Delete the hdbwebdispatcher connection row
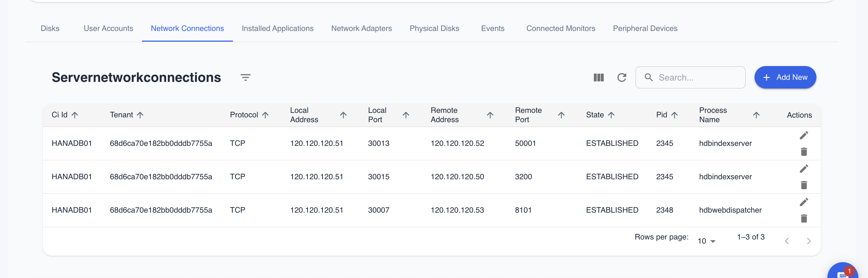The width and height of the screenshot is (868, 278). coord(804,218)
